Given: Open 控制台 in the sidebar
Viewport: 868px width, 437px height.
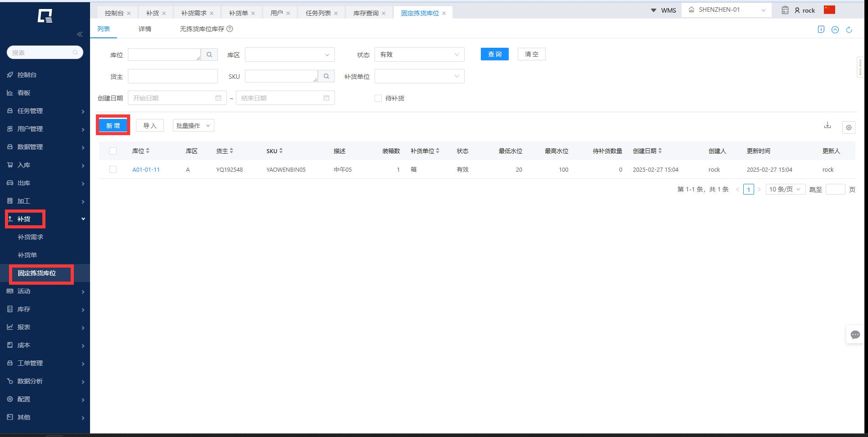Looking at the screenshot, I should pos(45,75).
